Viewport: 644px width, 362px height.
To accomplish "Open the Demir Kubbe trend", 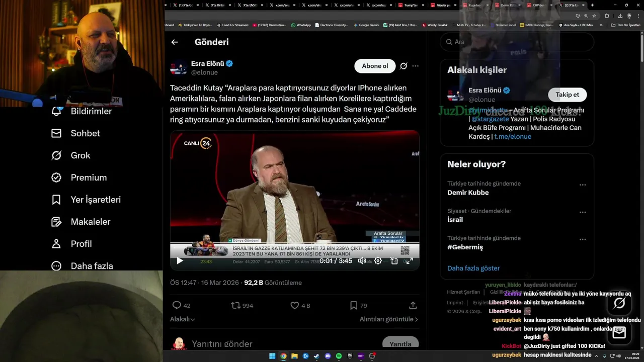I will coord(468,193).
